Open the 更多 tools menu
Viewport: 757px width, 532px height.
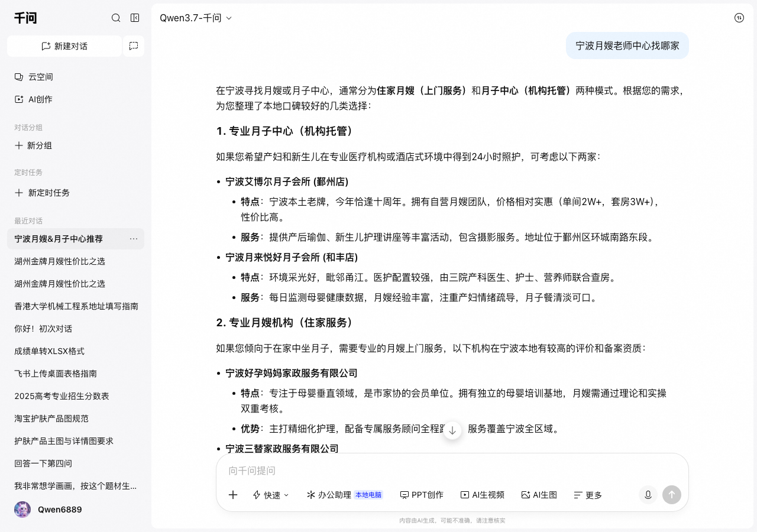click(588, 495)
